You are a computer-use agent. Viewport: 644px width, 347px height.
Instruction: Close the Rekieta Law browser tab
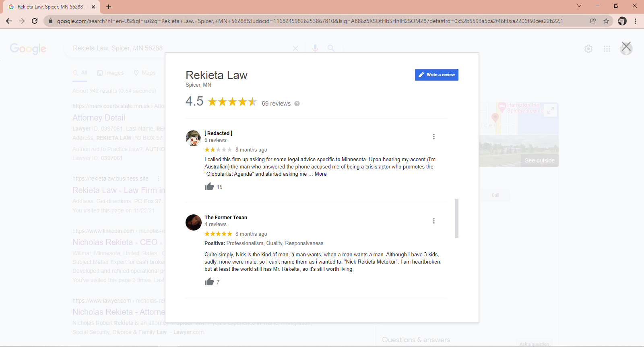(93, 7)
